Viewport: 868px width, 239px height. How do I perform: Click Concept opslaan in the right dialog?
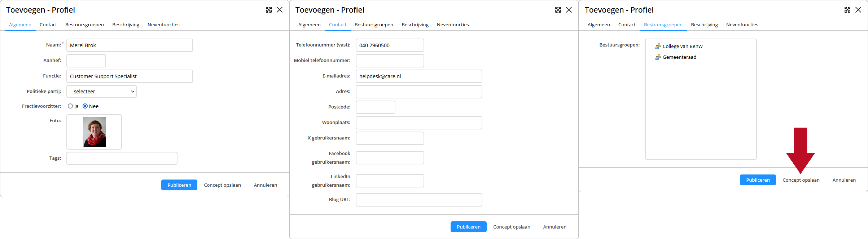(801, 180)
